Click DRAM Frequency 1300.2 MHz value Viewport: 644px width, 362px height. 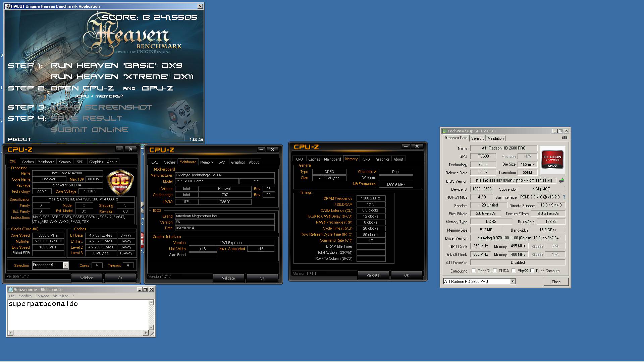pyautogui.click(x=371, y=198)
